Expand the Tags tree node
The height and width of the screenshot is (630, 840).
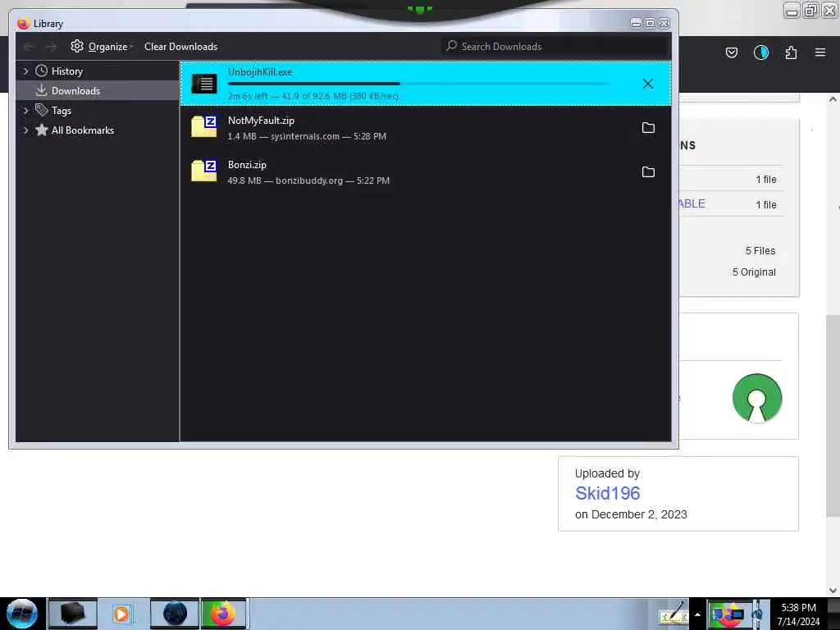coord(25,111)
